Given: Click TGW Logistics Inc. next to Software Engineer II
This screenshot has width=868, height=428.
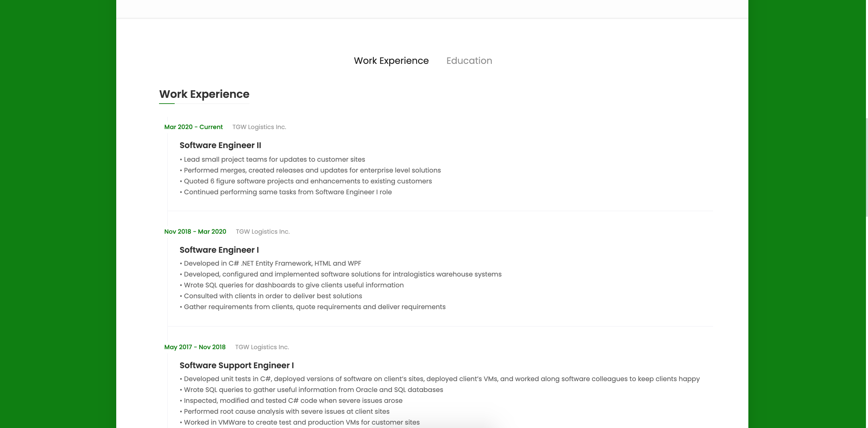Looking at the screenshot, I should (x=259, y=127).
